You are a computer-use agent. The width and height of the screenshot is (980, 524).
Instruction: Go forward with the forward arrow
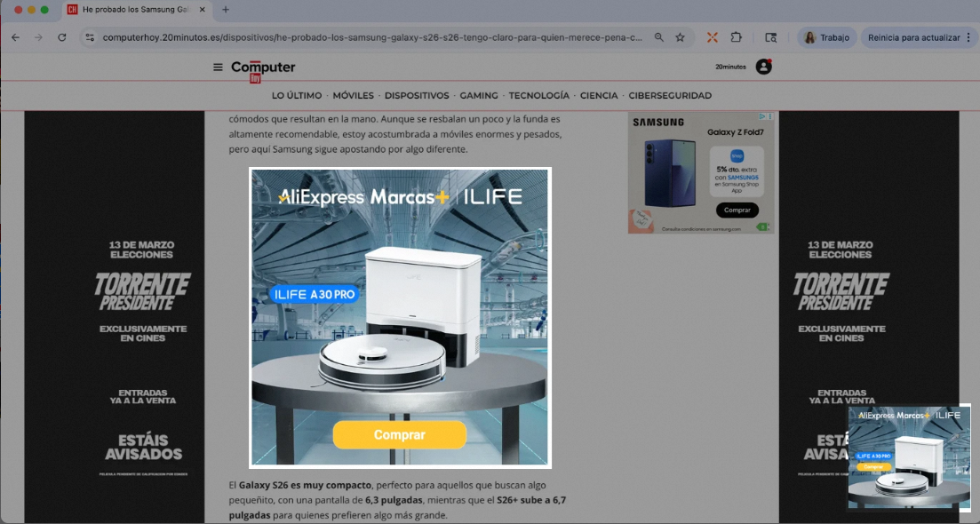coord(39,37)
